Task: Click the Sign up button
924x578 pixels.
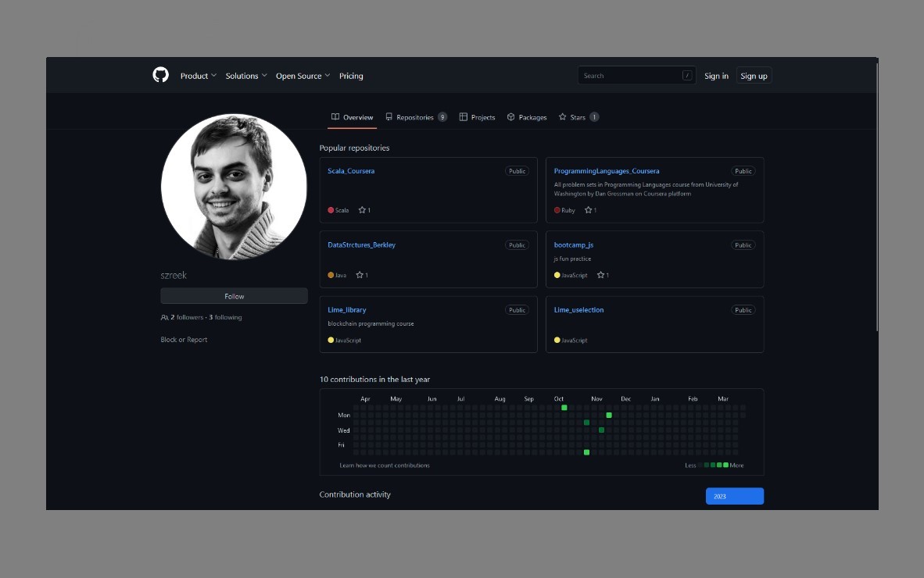Action: pos(754,76)
